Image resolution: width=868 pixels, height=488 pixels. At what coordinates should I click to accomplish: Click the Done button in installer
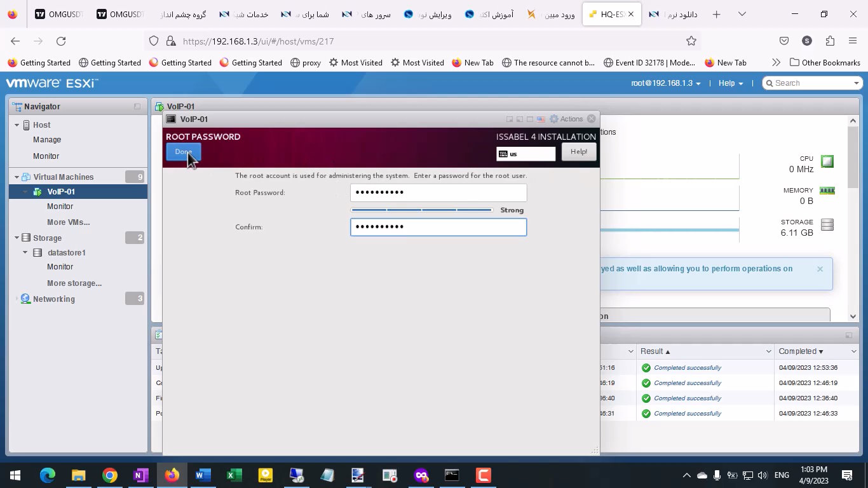[184, 152]
